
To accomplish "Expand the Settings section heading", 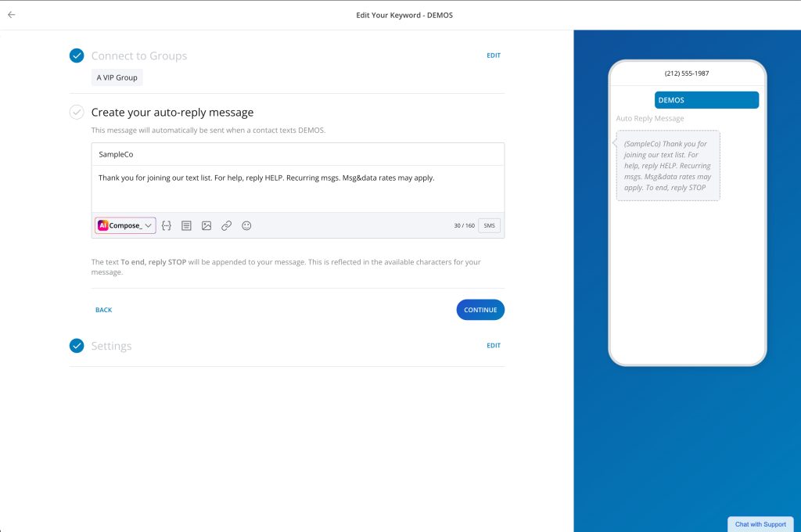I will 111,346.
